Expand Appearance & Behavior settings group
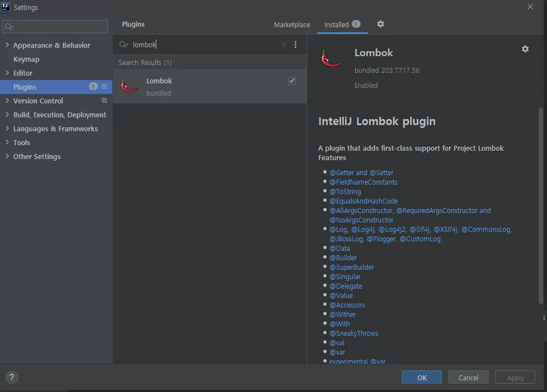The image size is (547, 392). [x=7, y=45]
